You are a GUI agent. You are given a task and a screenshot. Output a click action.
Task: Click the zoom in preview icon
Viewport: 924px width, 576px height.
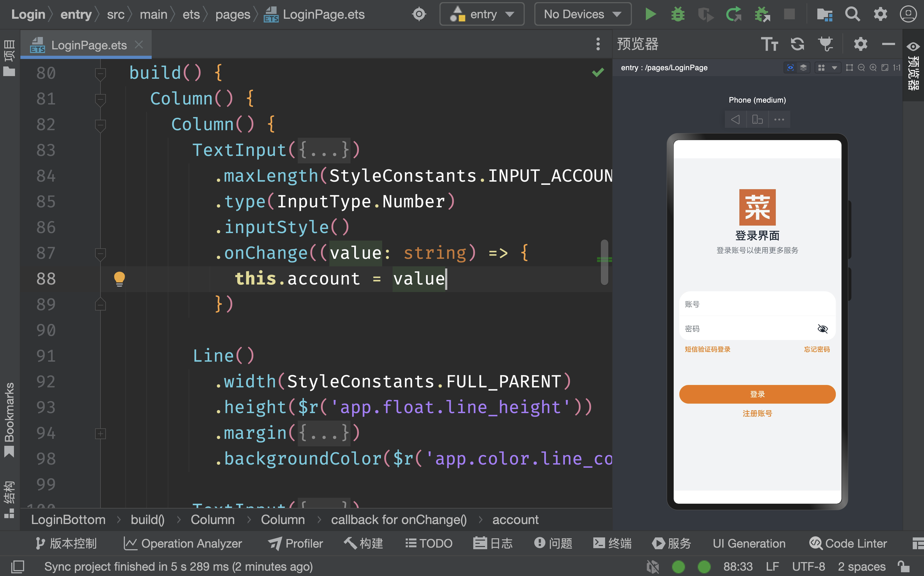873,68
